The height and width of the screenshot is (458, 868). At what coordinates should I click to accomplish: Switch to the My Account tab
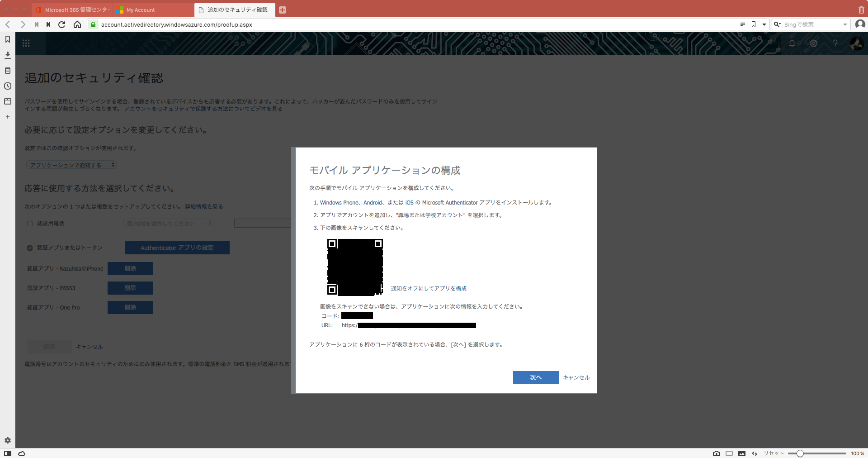click(x=153, y=10)
